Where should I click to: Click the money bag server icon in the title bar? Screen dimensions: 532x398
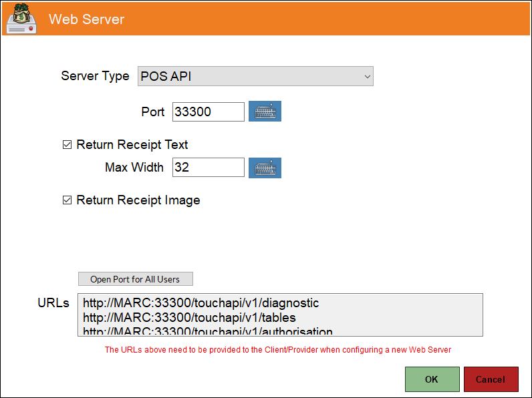tap(21, 18)
